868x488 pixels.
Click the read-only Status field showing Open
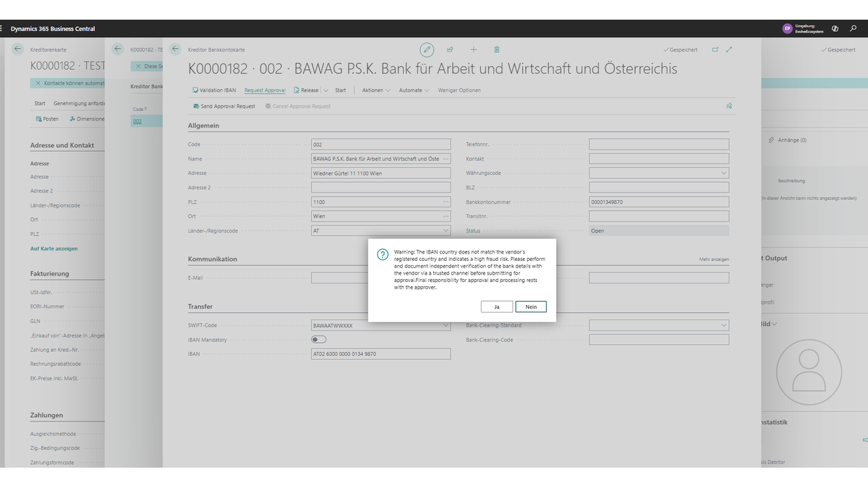point(659,230)
